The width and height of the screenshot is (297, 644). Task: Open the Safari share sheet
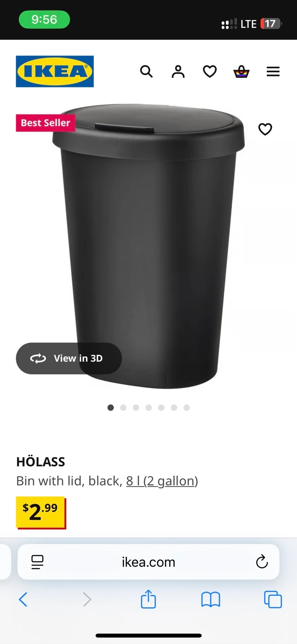click(148, 599)
